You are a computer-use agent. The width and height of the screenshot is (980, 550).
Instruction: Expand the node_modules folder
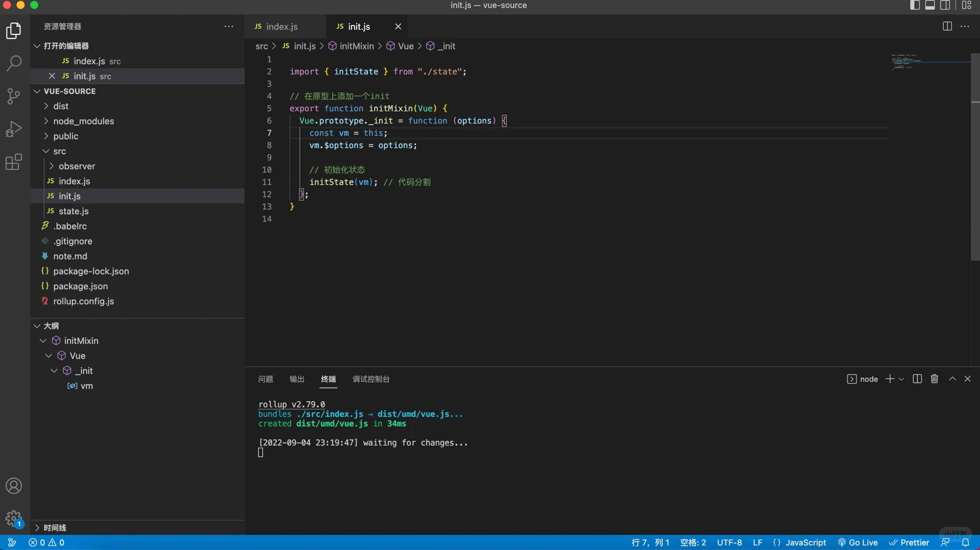coord(83,121)
